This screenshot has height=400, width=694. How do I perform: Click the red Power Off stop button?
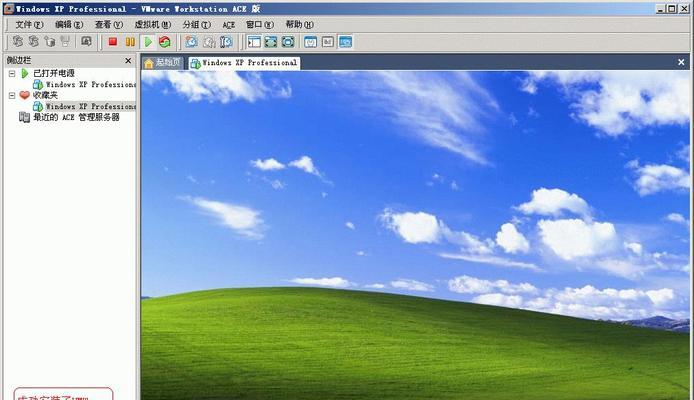(x=112, y=42)
